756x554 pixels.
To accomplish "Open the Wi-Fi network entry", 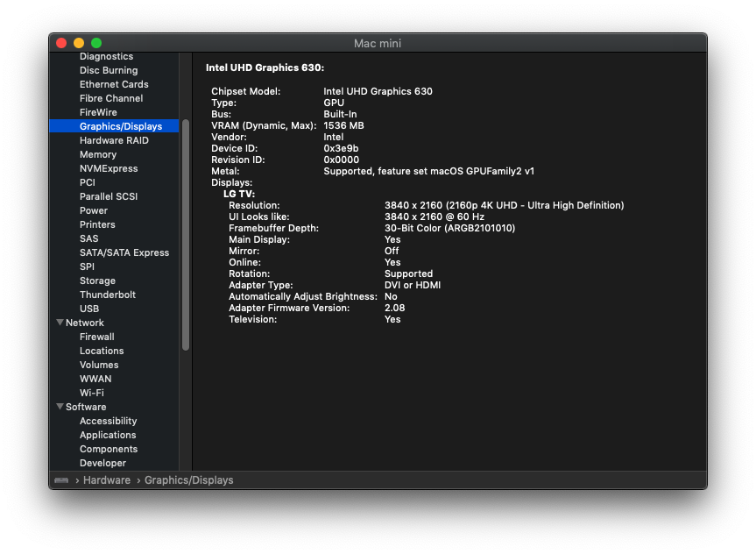I will (91, 393).
